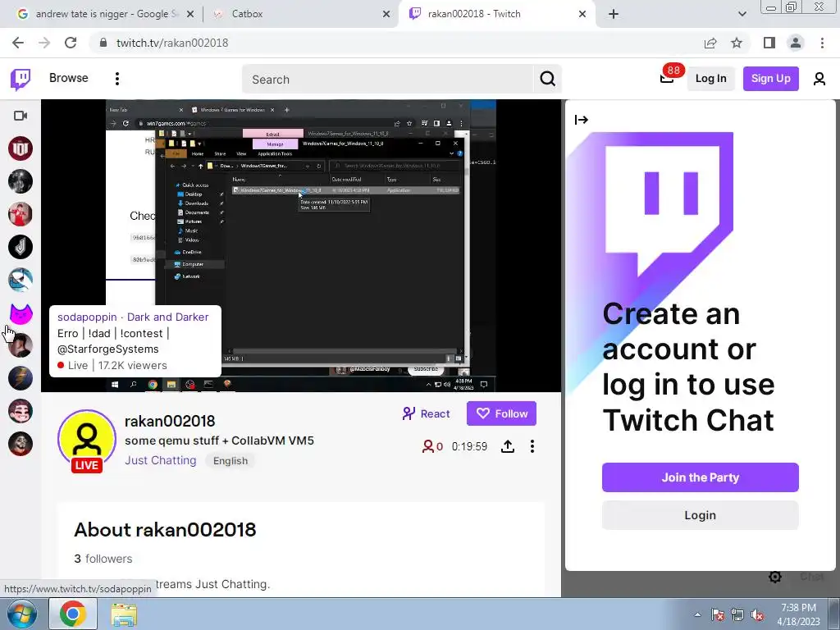Click the camera icon in channel sidebar

point(21,116)
